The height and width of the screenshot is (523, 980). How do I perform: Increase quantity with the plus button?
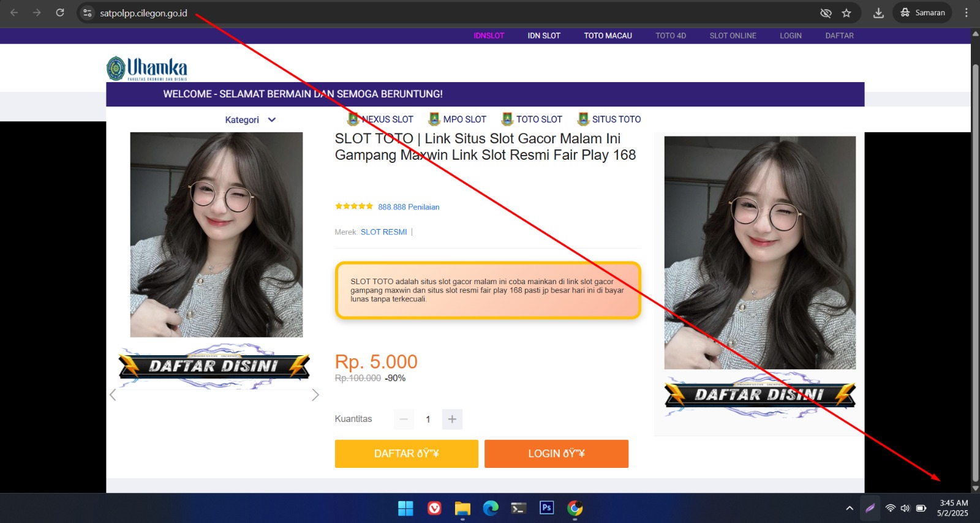pyautogui.click(x=452, y=419)
